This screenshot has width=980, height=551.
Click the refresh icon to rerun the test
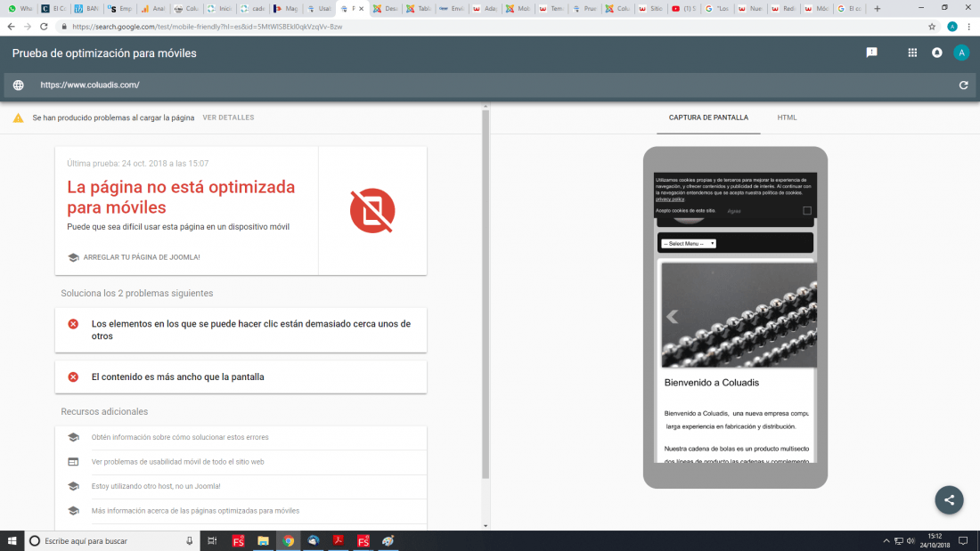(x=963, y=85)
